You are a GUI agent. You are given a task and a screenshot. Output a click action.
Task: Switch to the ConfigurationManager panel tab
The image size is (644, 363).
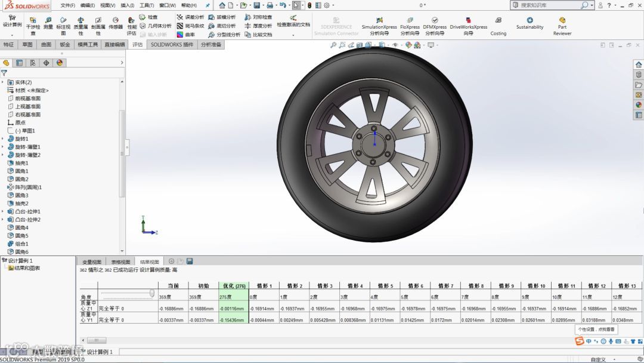(32, 63)
